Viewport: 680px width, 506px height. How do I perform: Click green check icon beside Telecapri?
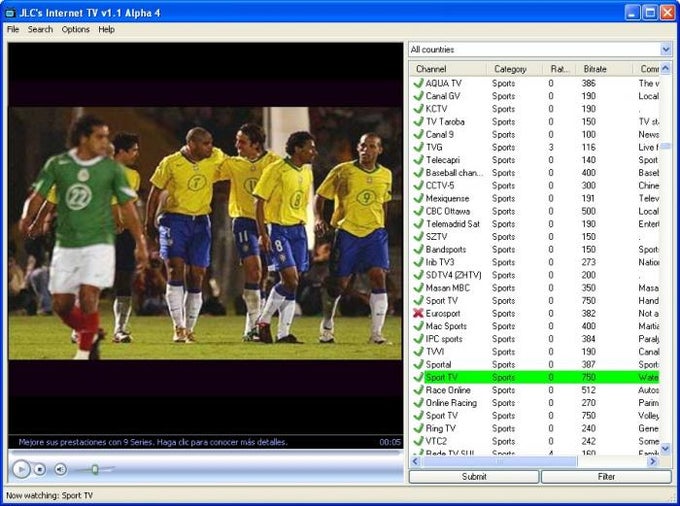coord(418,160)
